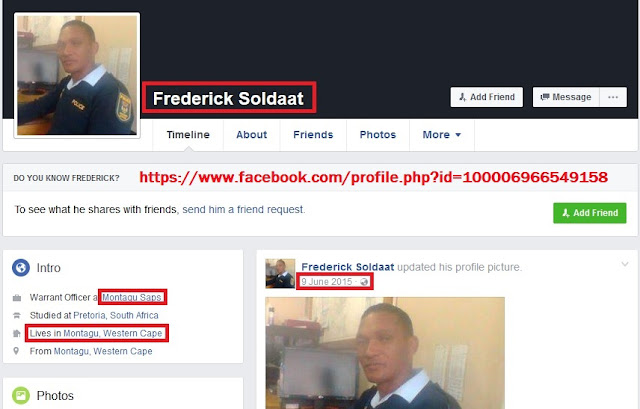
Task: Click the home icon beside Lives in Montagu
Action: tap(17, 333)
